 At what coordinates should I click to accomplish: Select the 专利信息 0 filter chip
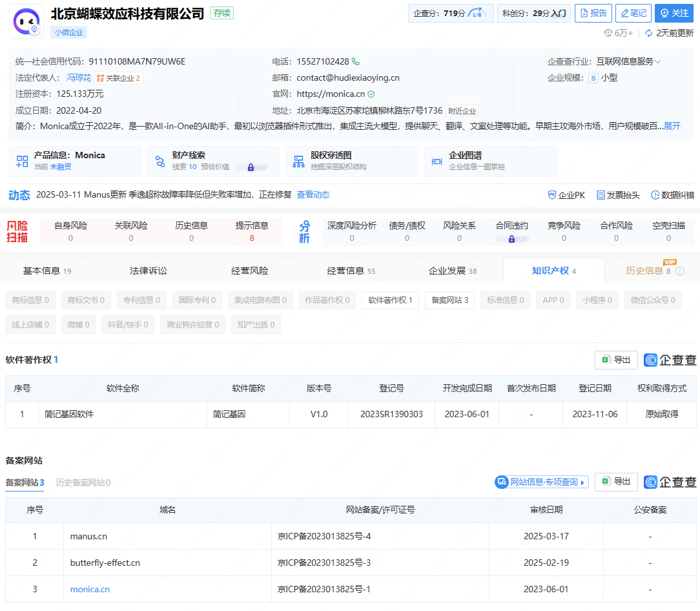141,300
